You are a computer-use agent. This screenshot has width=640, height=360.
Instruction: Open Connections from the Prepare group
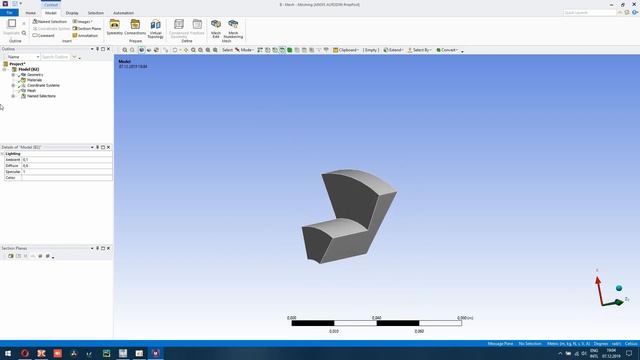135,27
